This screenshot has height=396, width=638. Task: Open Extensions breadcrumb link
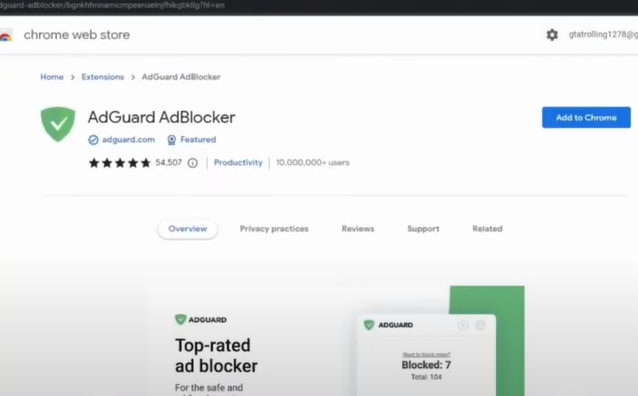click(103, 77)
